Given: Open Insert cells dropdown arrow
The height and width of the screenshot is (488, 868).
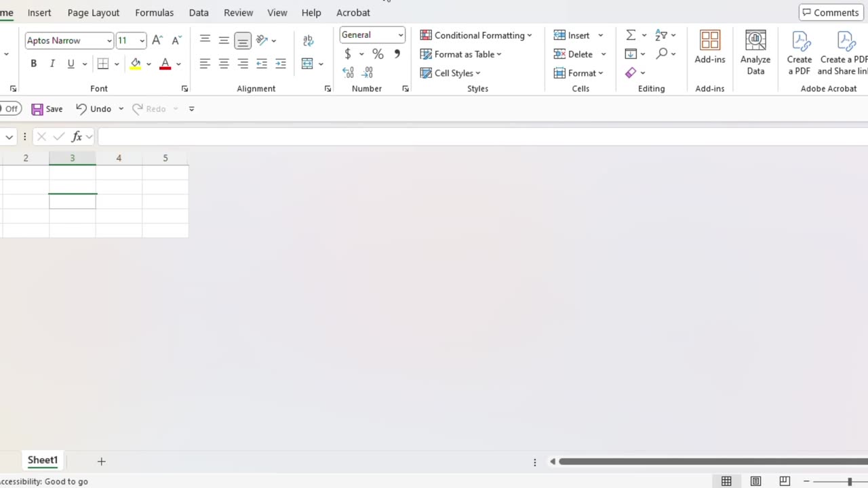Looking at the screenshot, I should [x=600, y=35].
